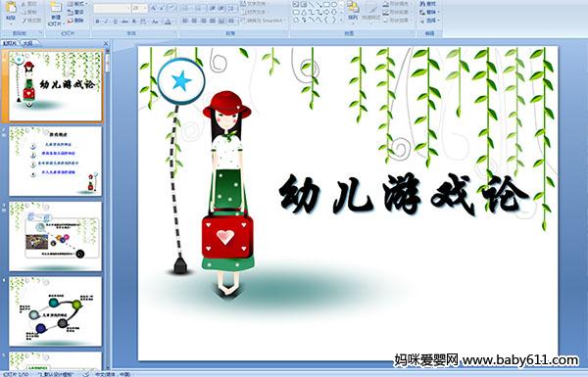
Task: Open the line spacing options
Action: click(232, 8)
